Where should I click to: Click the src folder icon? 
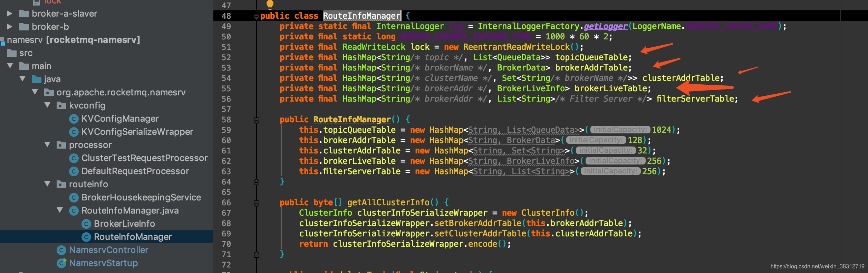pyautogui.click(x=11, y=53)
